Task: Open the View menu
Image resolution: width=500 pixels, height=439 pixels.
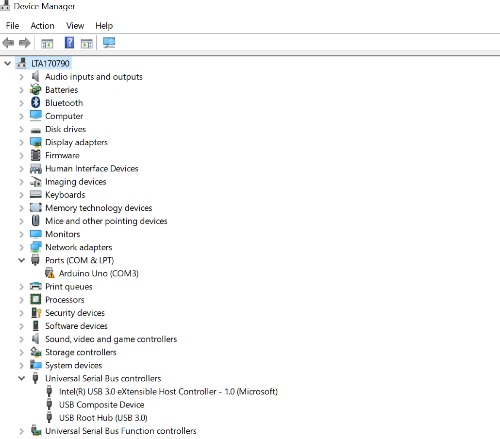Action: click(75, 26)
